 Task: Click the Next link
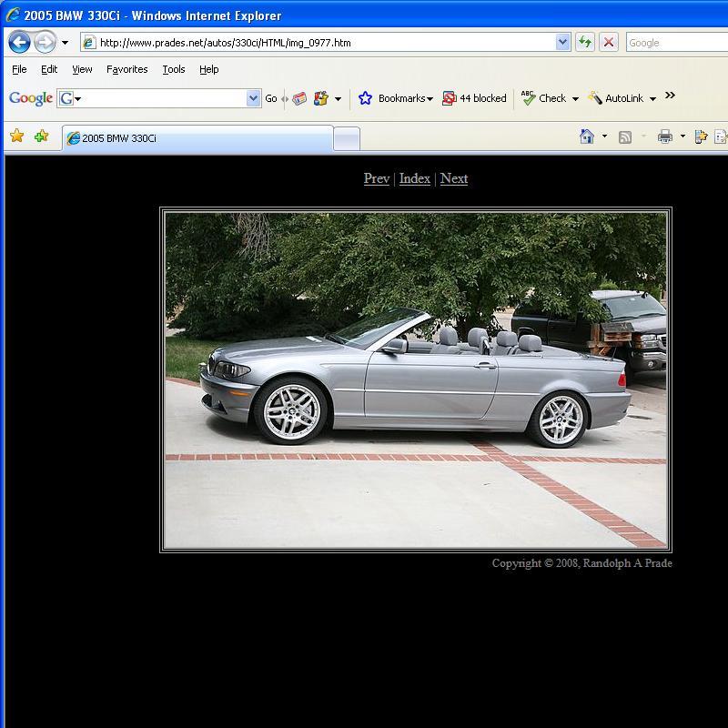coord(453,178)
